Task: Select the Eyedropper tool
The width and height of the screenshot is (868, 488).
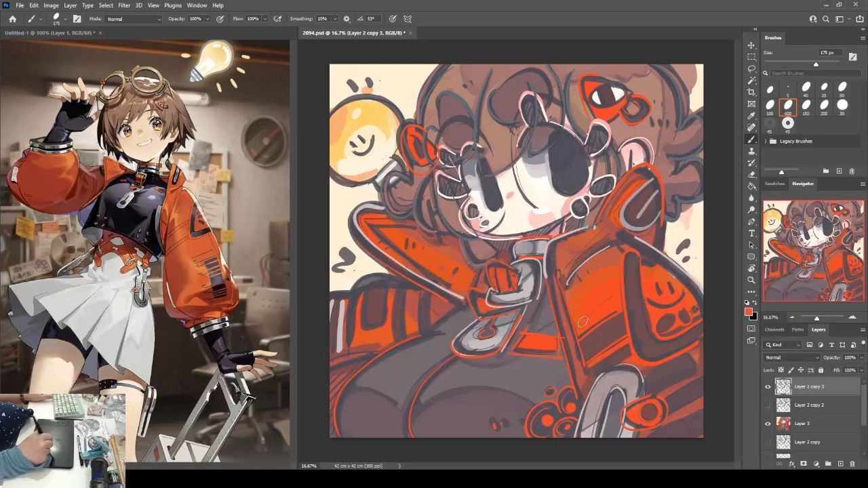Action: [751, 115]
